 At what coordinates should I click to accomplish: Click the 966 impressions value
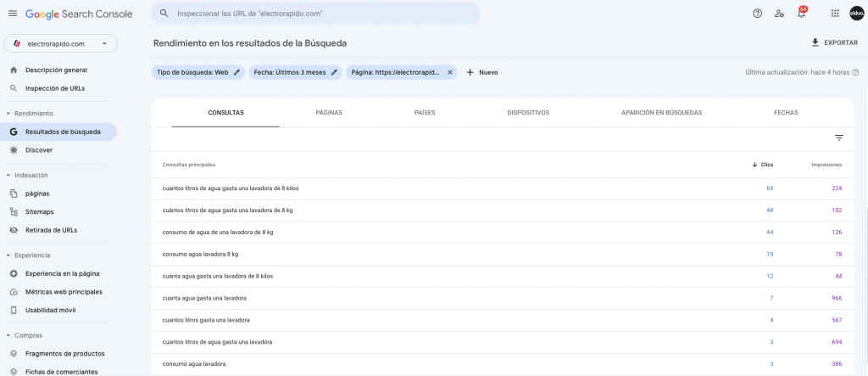pos(837,299)
